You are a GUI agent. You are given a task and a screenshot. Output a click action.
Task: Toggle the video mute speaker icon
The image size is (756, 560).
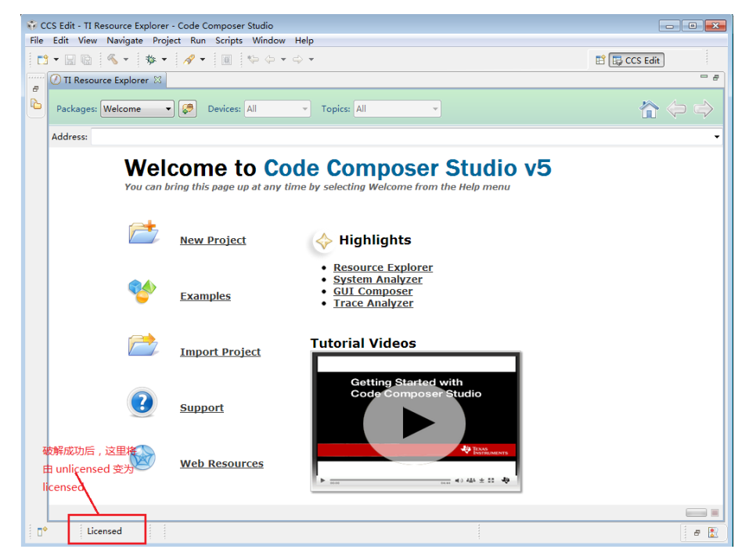tap(459, 480)
